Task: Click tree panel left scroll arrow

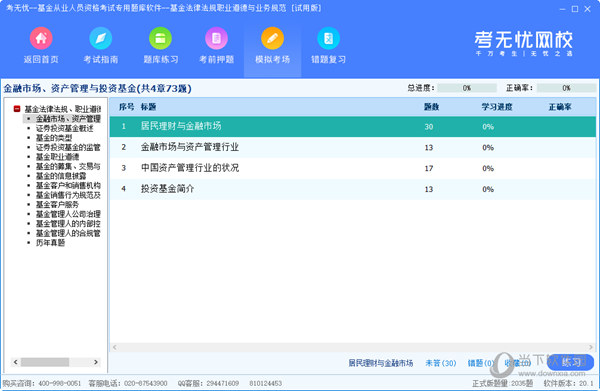Action: coord(16,362)
